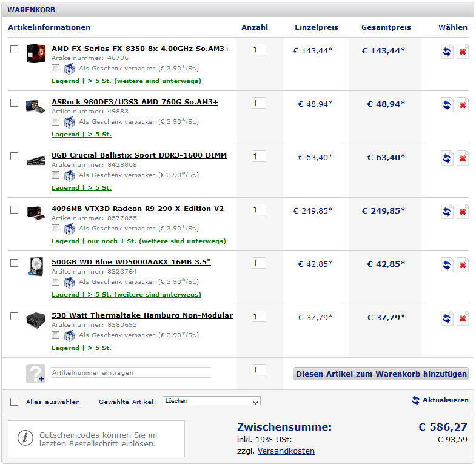
Task: Enable gift wrapping for the Thermaltake Hamburg
Action: (x=55, y=335)
